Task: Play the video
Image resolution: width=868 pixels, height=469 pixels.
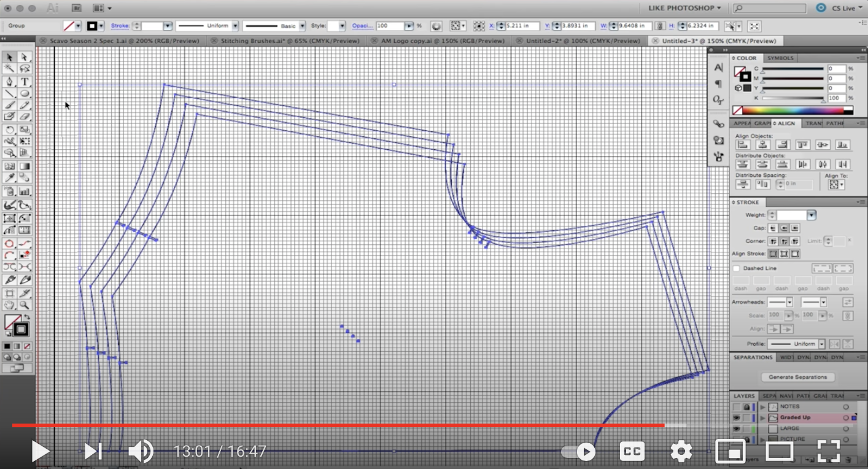Action: (40, 452)
